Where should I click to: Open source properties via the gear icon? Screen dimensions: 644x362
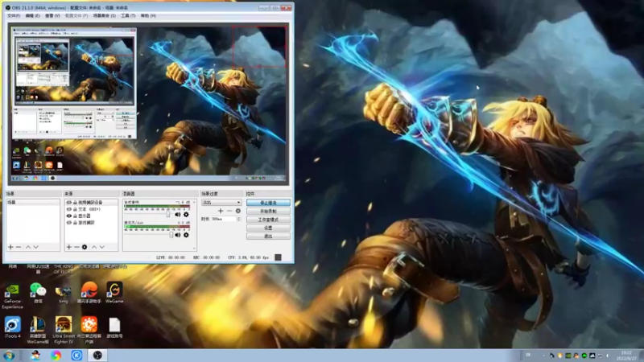[85, 247]
